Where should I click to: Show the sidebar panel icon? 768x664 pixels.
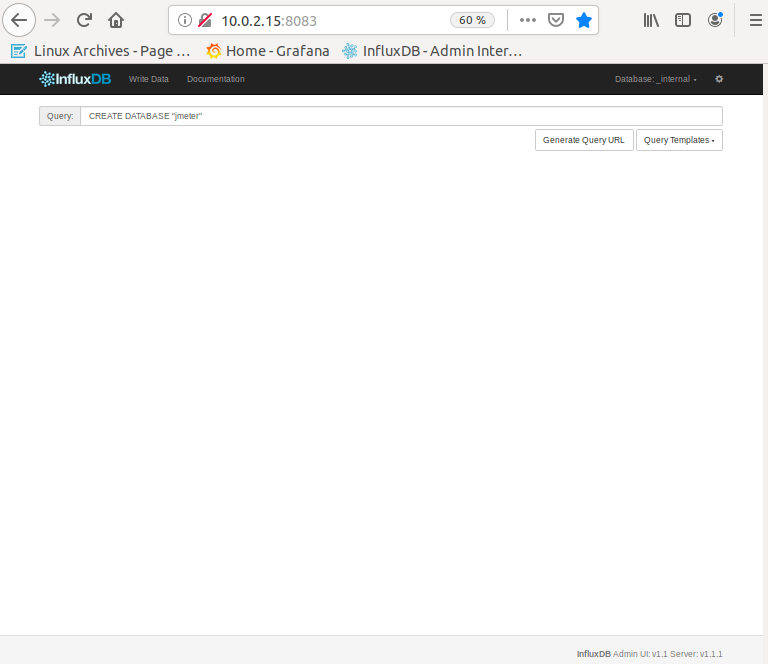[683, 20]
